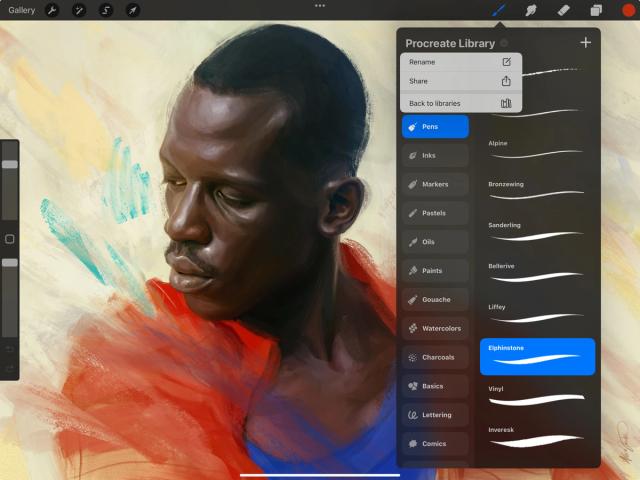
Task: Select the Charcoals brush set
Action: point(435,358)
